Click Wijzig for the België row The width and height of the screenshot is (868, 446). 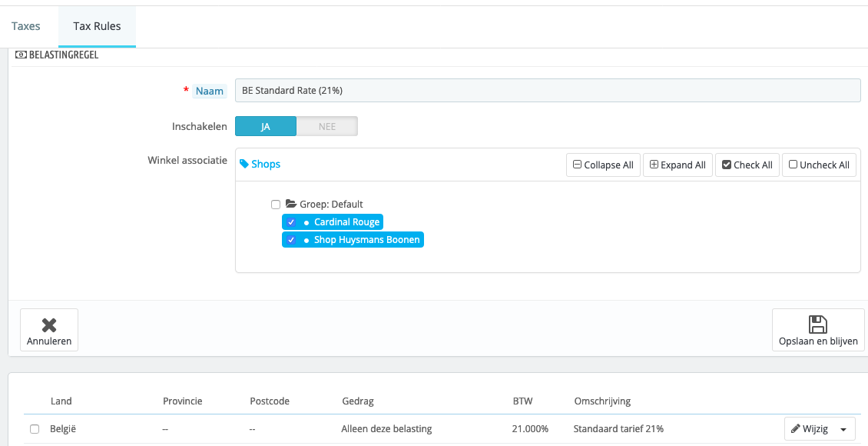(x=809, y=429)
